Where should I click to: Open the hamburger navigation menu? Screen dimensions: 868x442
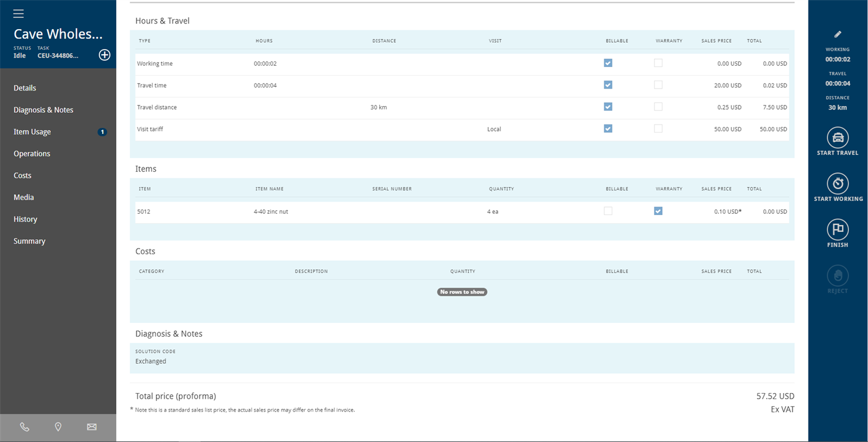click(x=17, y=12)
